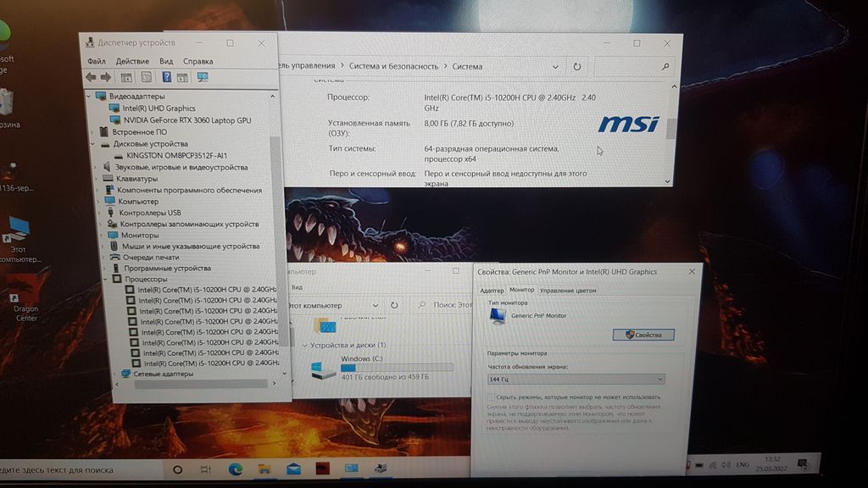Open the 144 Гц refresh rate dropdown

pyautogui.click(x=576, y=379)
